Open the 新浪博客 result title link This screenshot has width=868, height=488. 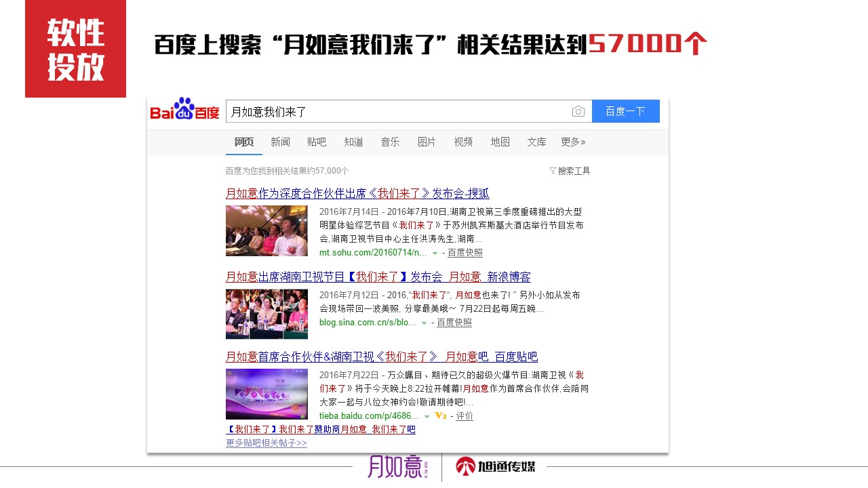(x=378, y=277)
